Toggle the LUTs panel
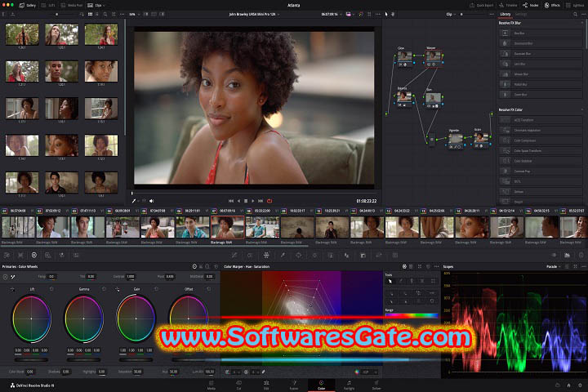 point(48,5)
